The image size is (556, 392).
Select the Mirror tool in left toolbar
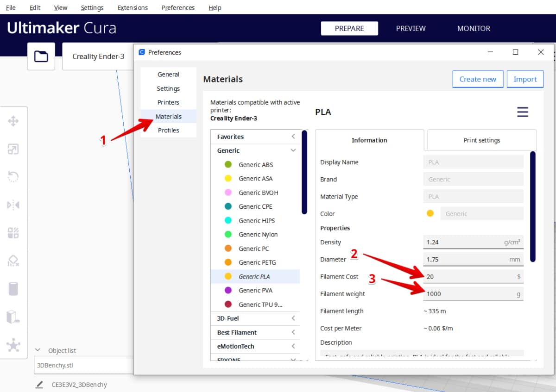(13, 205)
